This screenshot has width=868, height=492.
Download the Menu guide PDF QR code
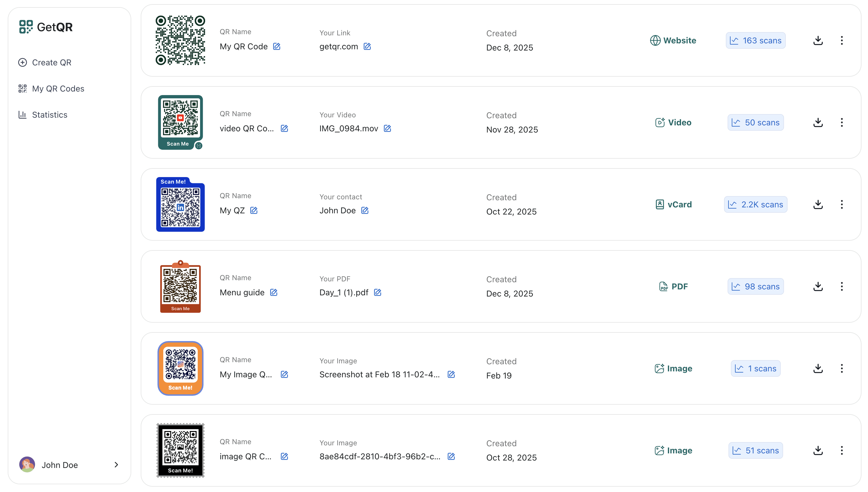818,286
